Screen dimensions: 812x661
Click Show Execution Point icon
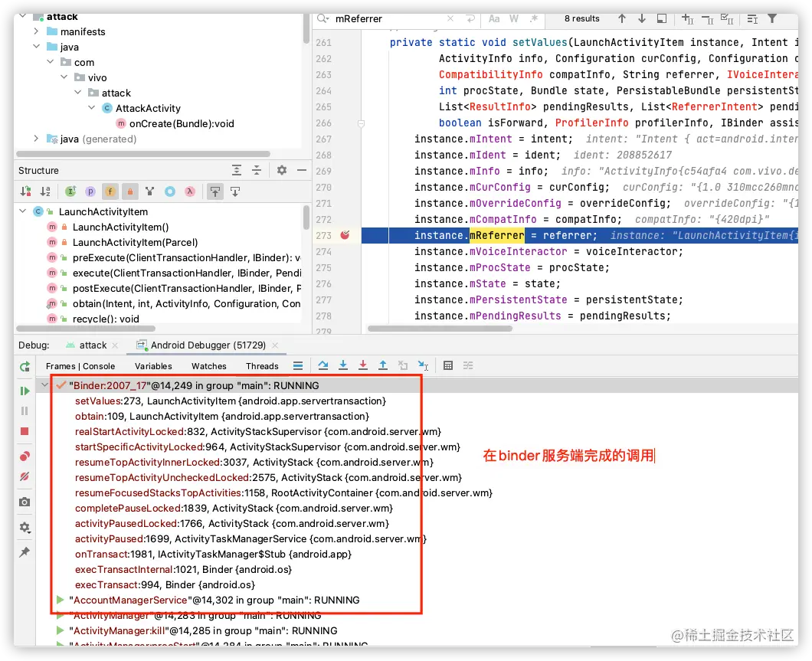pyautogui.click(x=298, y=366)
